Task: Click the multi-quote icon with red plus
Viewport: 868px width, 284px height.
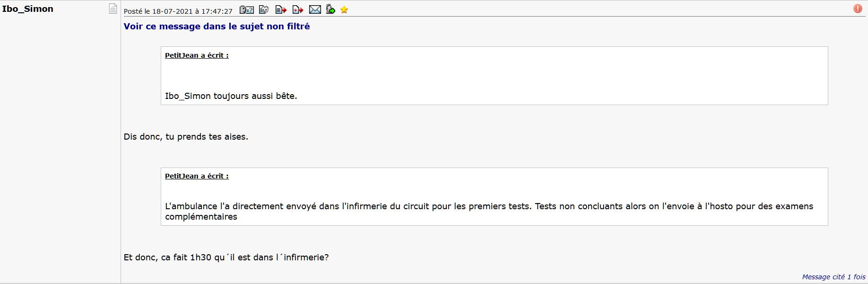Action: [x=297, y=9]
